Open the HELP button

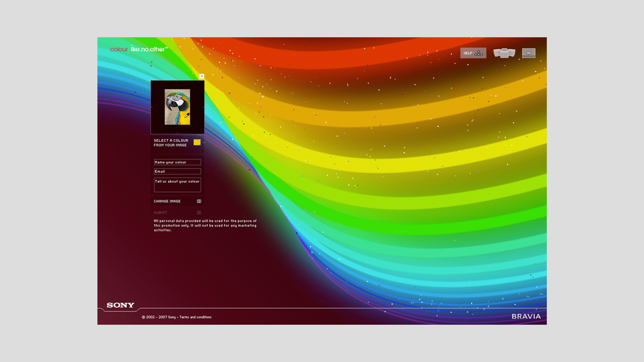pyautogui.click(x=468, y=53)
